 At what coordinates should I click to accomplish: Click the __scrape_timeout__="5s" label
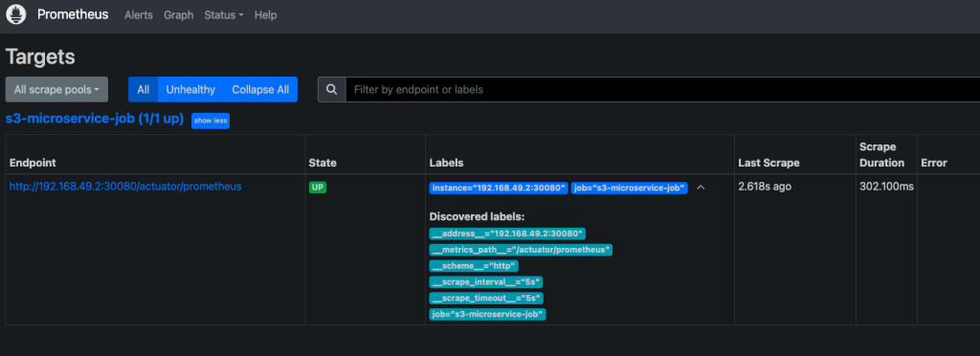pos(486,299)
